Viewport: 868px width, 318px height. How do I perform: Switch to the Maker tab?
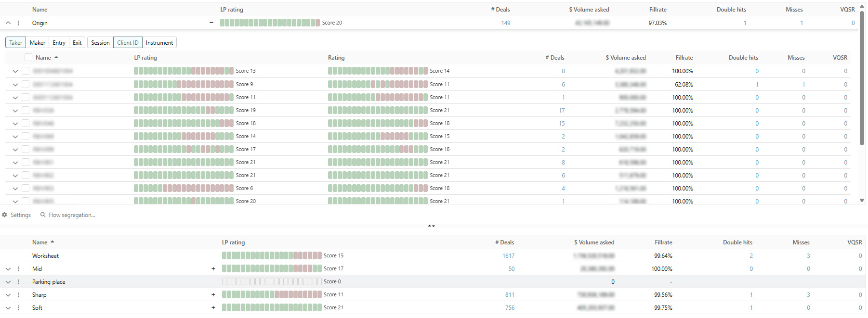tap(37, 43)
